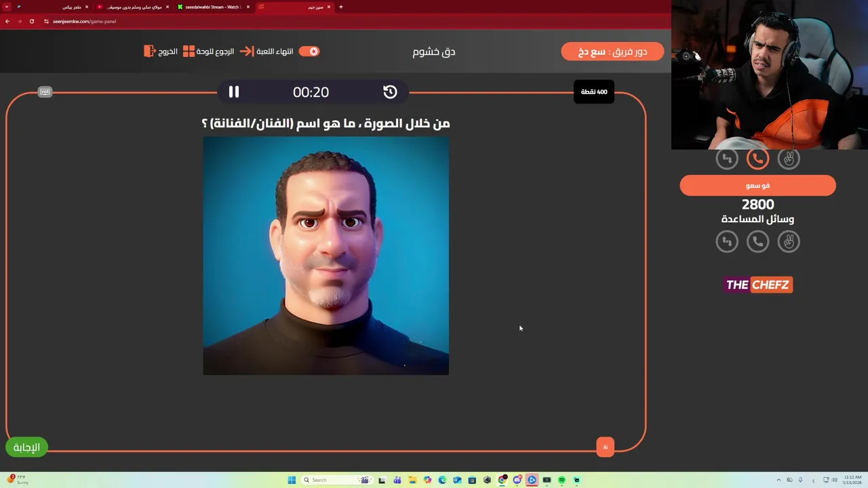
Task: Click the question text above the portrait
Action: (325, 123)
